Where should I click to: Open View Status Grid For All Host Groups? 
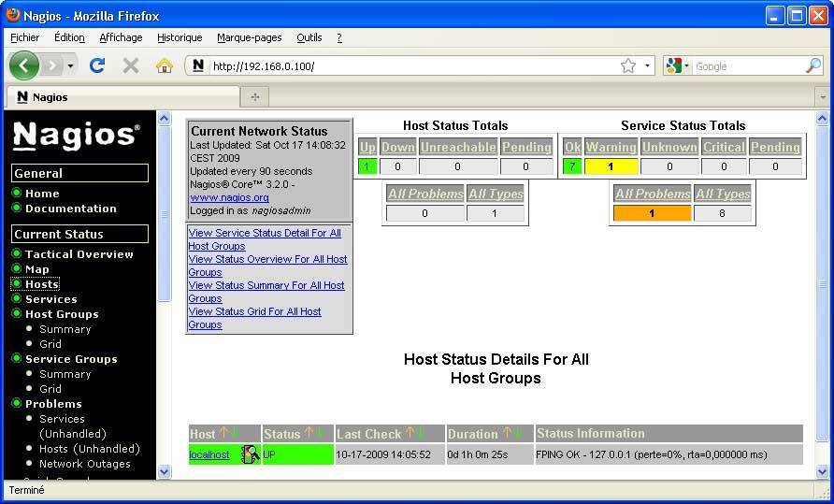pos(254,318)
